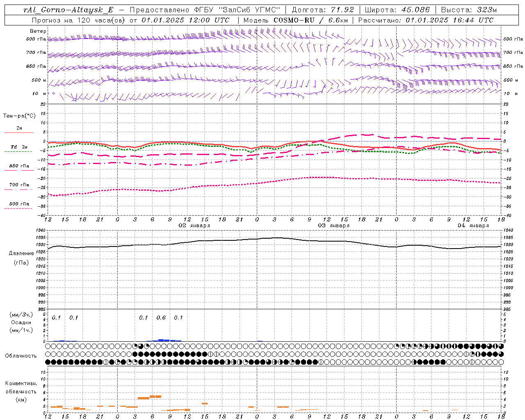Select the elevation text "Высота: 323м"

point(469,10)
